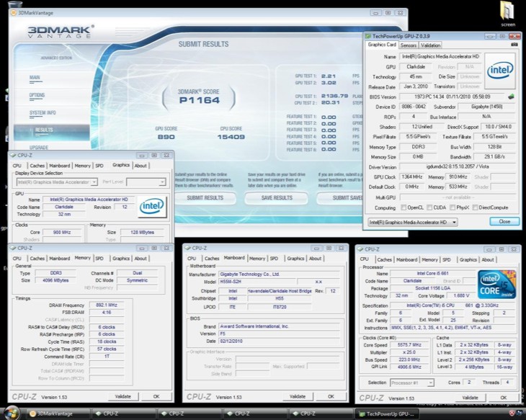Click 3DMarkVantage taskbar button

coord(58,414)
